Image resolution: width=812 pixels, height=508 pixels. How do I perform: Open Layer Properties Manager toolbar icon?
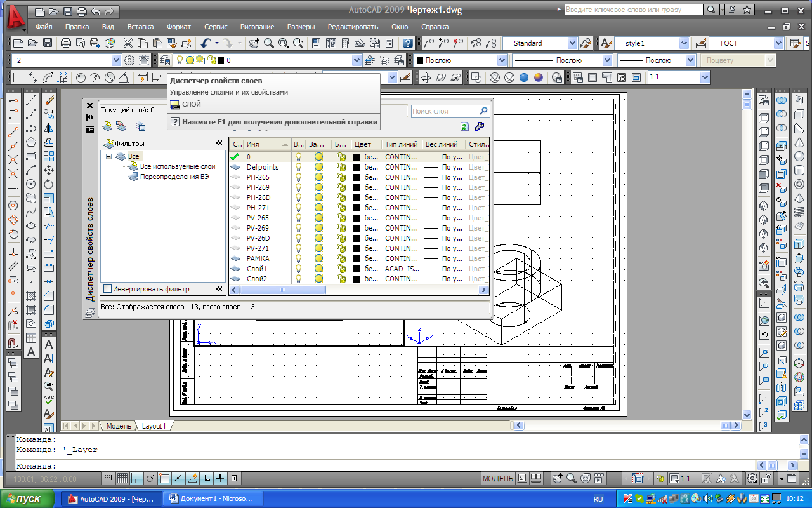pos(165,60)
